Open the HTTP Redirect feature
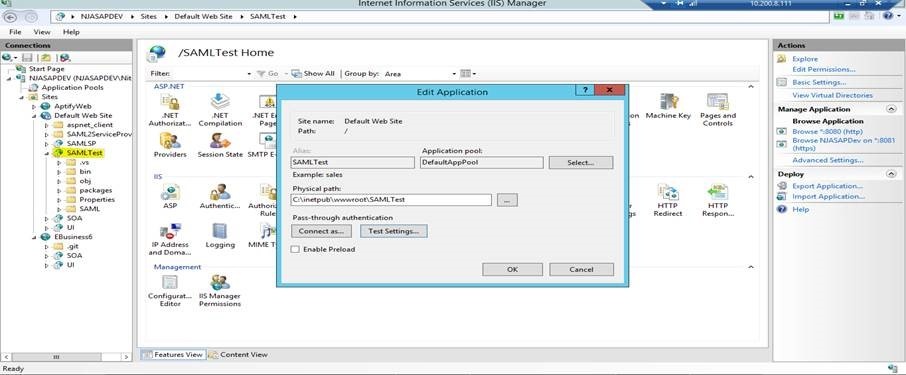This screenshot has width=906, height=375. click(668, 200)
